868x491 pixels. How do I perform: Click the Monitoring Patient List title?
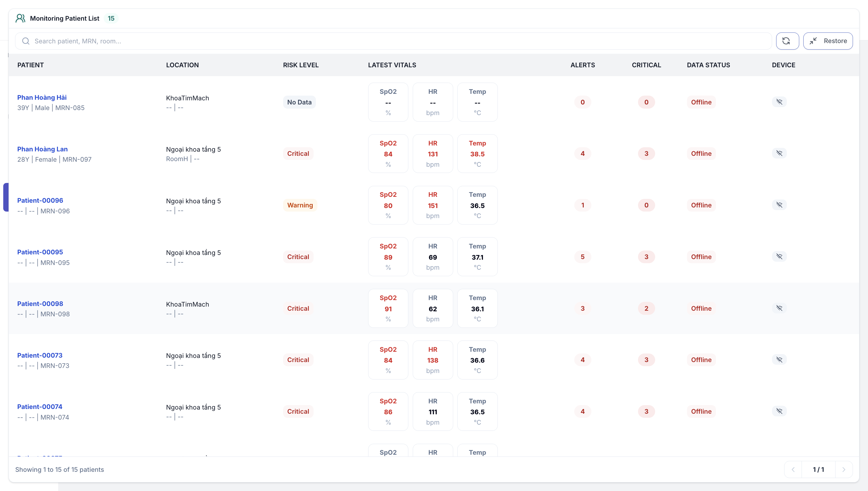(64, 18)
